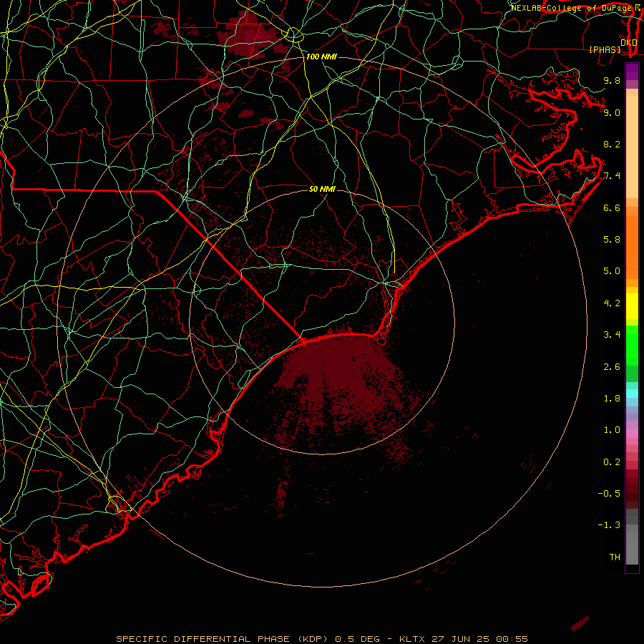The image size is (644, 644).
Task: Pick the bright green segment of the color bar
Action: point(632,345)
